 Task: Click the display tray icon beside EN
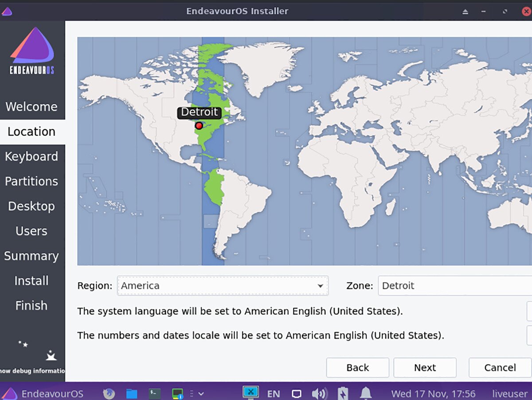click(297, 393)
